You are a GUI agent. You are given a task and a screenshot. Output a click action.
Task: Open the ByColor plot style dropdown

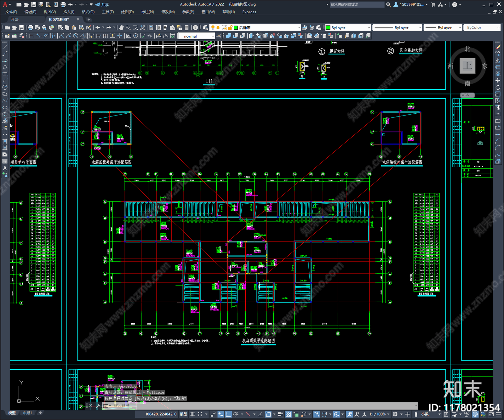pyautogui.click(x=482, y=28)
